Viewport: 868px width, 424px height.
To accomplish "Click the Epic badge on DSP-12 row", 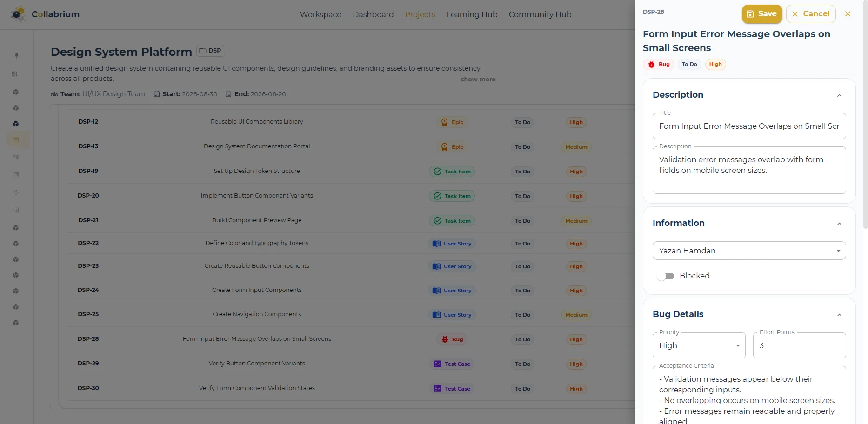I will pyautogui.click(x=452, y=122).
